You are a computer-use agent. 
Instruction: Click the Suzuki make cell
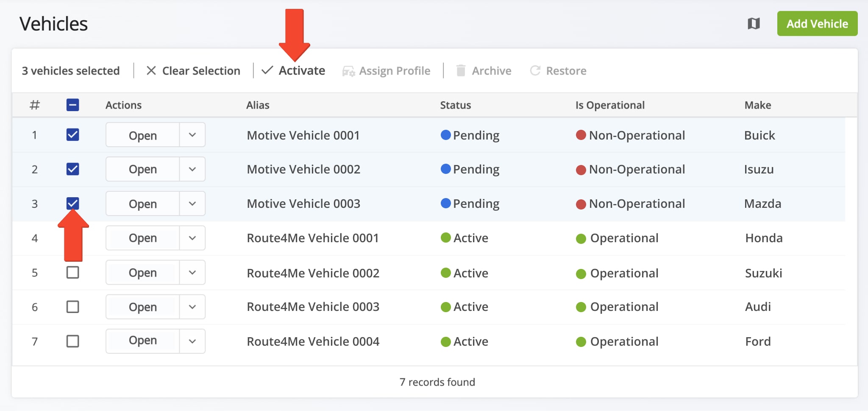click(763, 273)
